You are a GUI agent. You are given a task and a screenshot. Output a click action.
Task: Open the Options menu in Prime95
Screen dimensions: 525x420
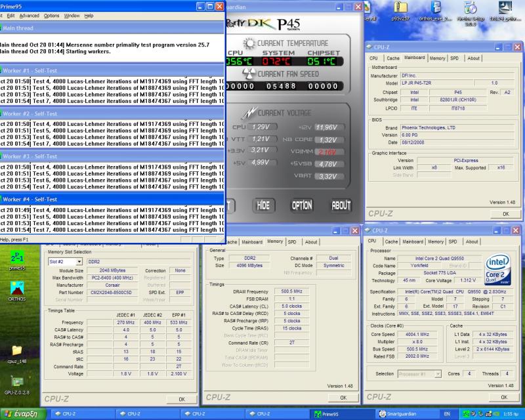pyautogui.click(x=52, y=16)
